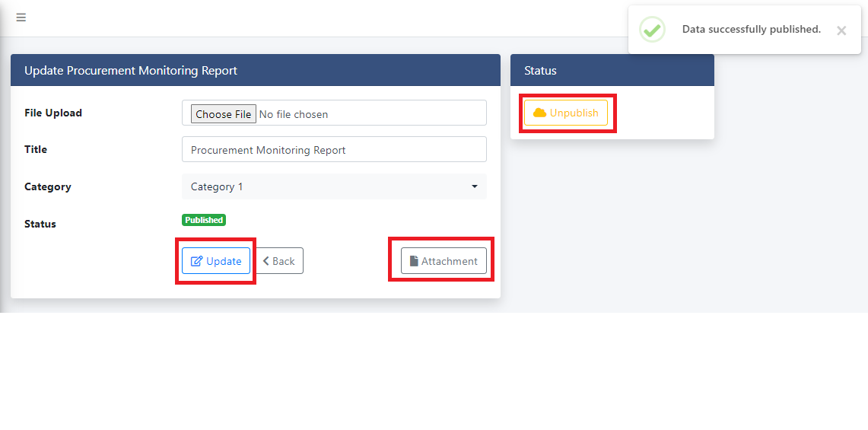This screenshot has height=430, width=868.
Task: Open the hamburger sidebar menu
Action: click(x=21, y=18)
